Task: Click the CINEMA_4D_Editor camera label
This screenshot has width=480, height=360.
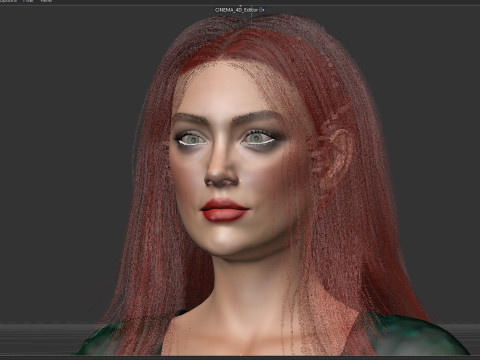Action: [236, 10]
